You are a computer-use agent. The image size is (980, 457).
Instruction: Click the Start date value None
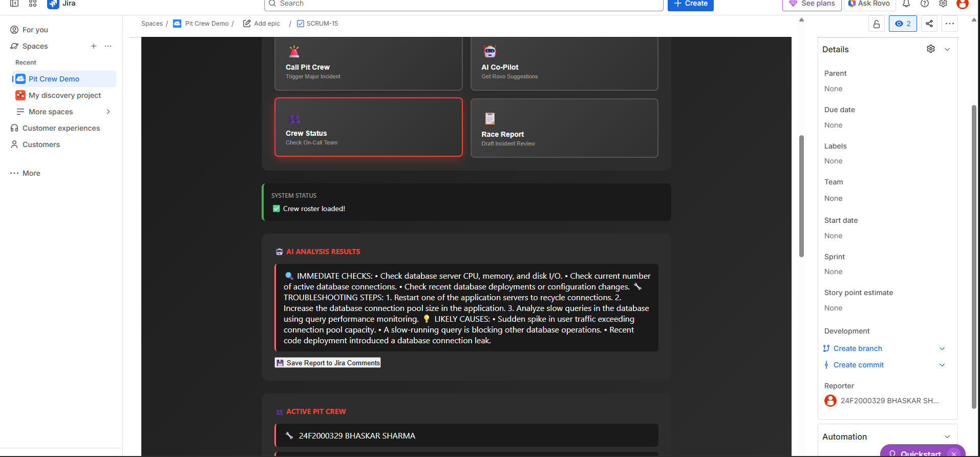coord(833,236)
